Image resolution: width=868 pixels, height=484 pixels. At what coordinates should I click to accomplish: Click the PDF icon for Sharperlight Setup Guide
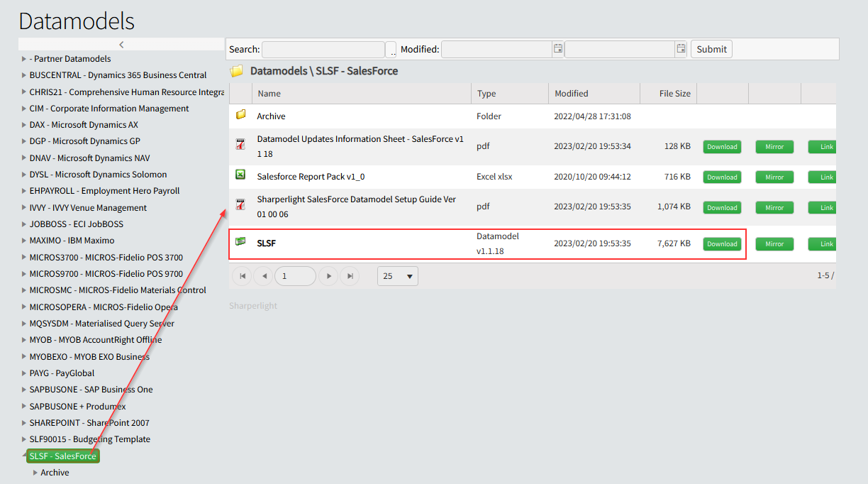click(x=240, y=206)
